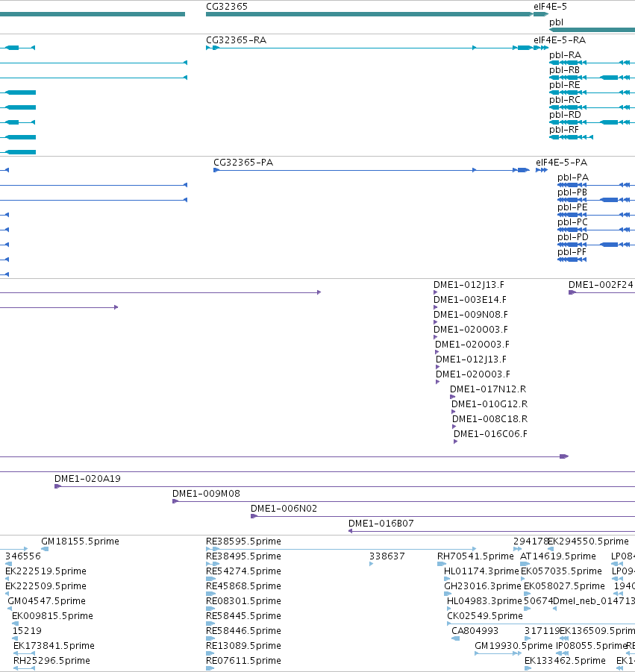
Task: Click the 338637 EST label
Action: click(387, 556)
